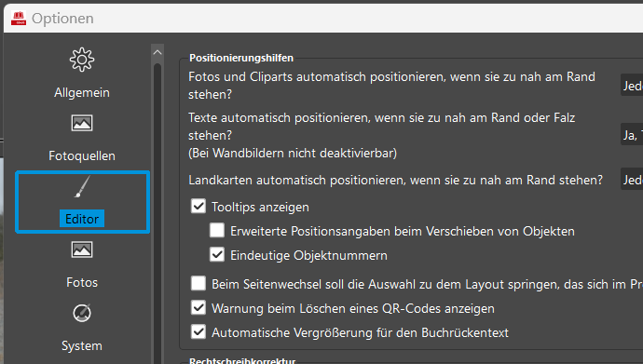Toggle Automatische Vergrößerung für den Buchrückentext

[198, 331]
